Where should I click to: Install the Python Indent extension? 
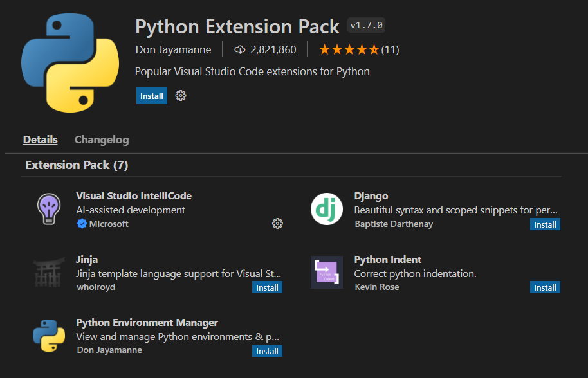click(x=545, y=287)
